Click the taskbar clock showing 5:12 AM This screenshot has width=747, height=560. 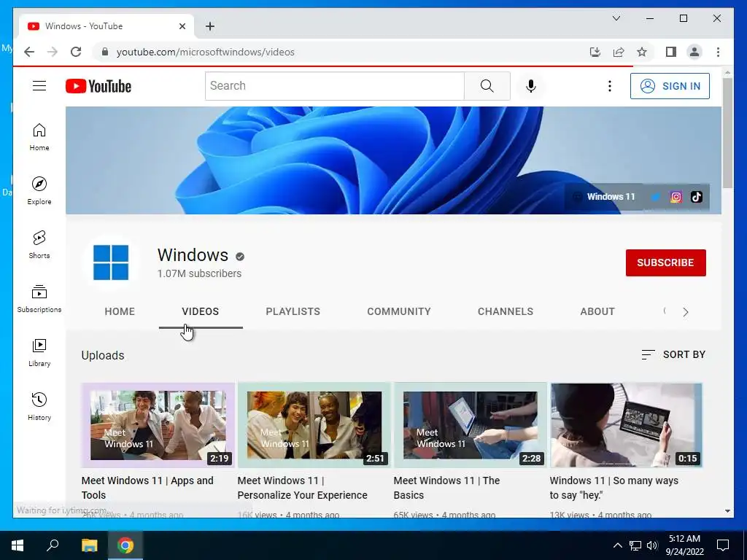pos(684,545)
